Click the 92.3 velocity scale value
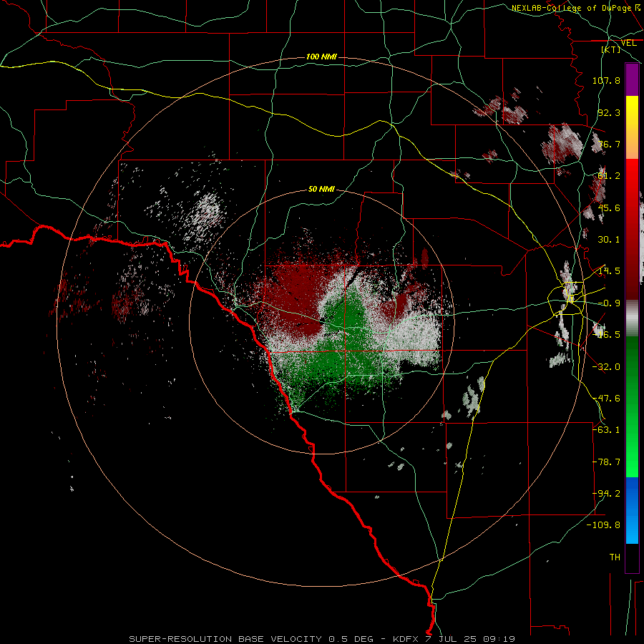Screen dimensions: 644x644 (x=609, y=112)
